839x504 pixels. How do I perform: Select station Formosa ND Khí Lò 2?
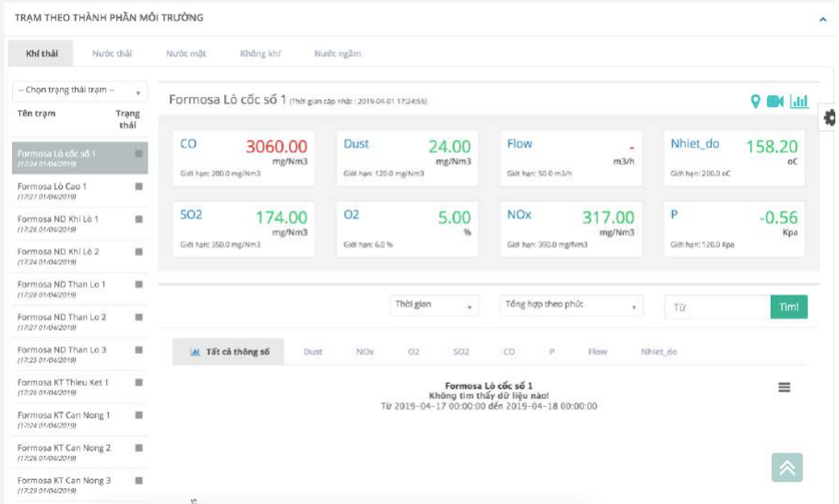79,257
